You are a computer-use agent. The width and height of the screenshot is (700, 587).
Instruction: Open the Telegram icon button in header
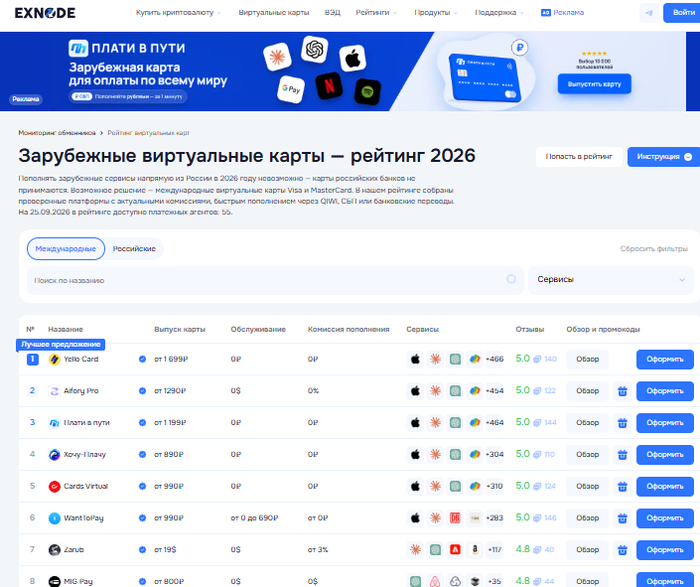pyautogui.click(x=649, y=13)
